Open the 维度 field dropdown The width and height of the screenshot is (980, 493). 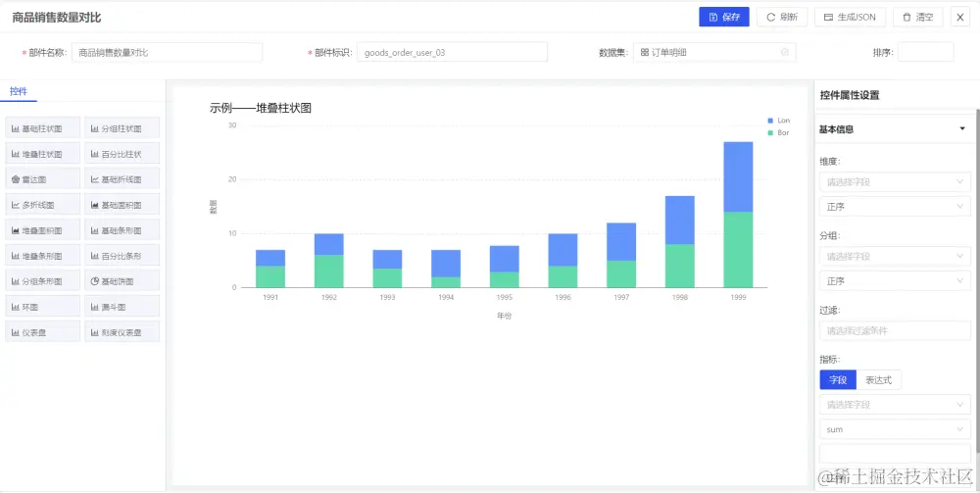[x=895, y=182]
